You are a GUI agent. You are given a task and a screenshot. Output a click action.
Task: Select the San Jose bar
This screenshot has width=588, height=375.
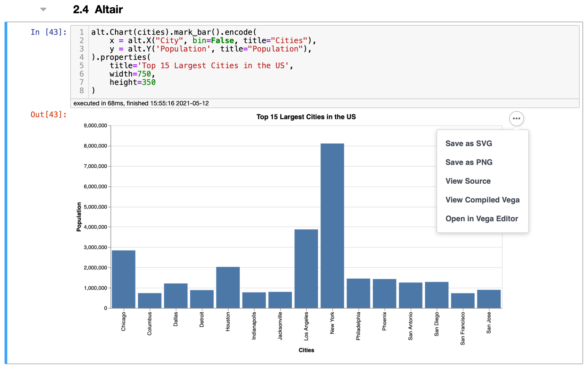pyautogui.click(x=489, y=299)
